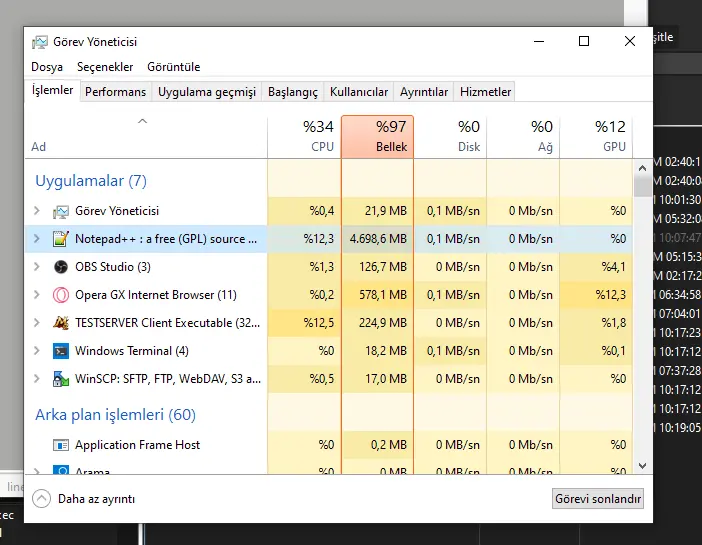Click the Windows Terminal icon
The width and height of the screenshot is (702, 545).
coord(61,351)
